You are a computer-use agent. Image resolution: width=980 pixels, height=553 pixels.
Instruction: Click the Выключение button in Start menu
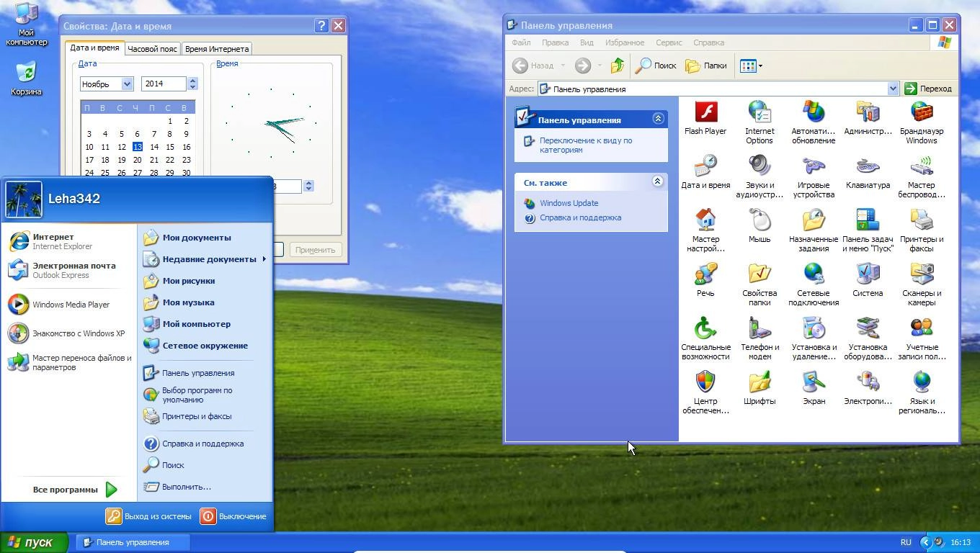233,516
